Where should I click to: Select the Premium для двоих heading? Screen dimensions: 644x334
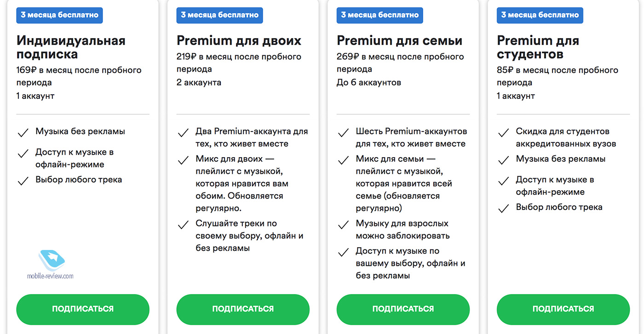coord(239,41)
